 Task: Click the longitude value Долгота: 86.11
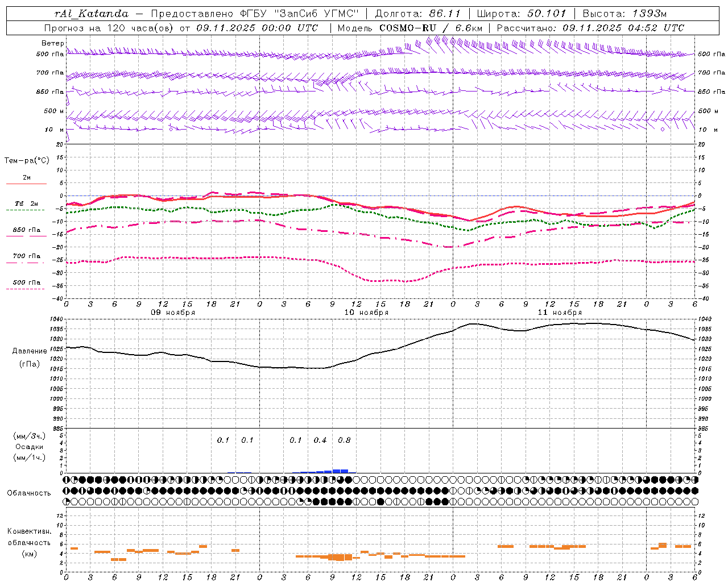(x=417, y=14)
